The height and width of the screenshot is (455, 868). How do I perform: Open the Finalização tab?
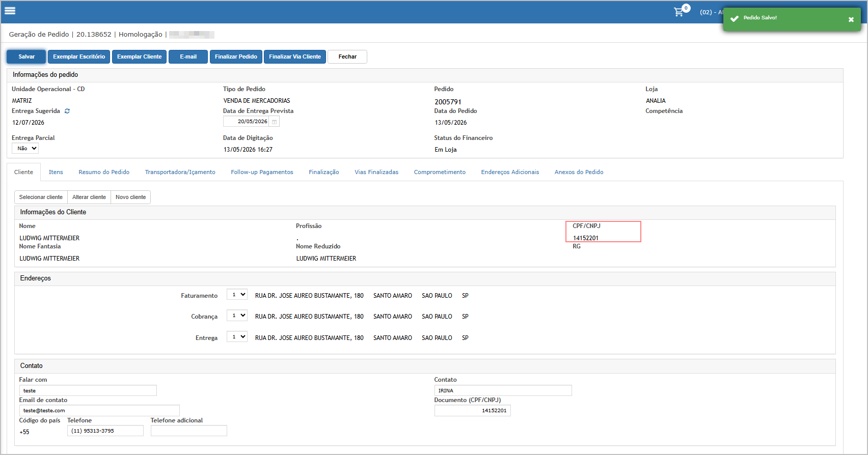(x=324, y=172)
